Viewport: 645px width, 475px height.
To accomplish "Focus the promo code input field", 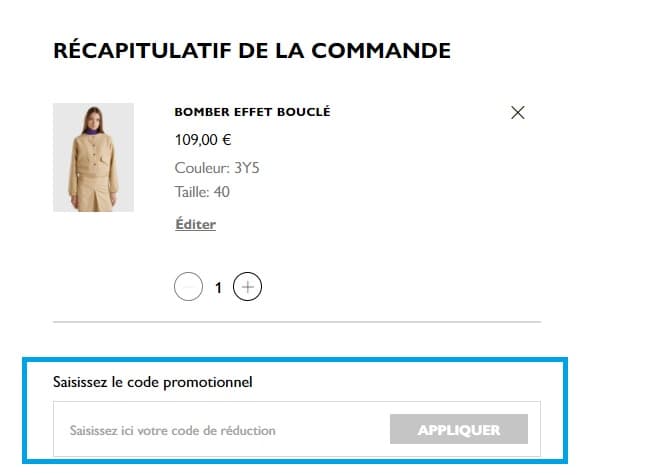I will coord(220,431).
